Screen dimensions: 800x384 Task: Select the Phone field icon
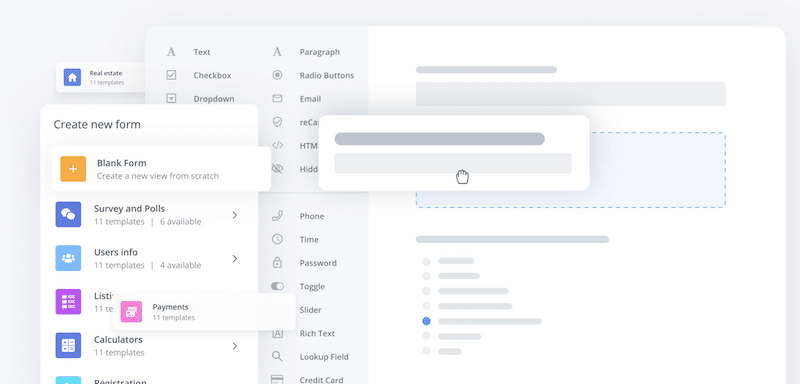pyautogui.click(x=277, y=216)
